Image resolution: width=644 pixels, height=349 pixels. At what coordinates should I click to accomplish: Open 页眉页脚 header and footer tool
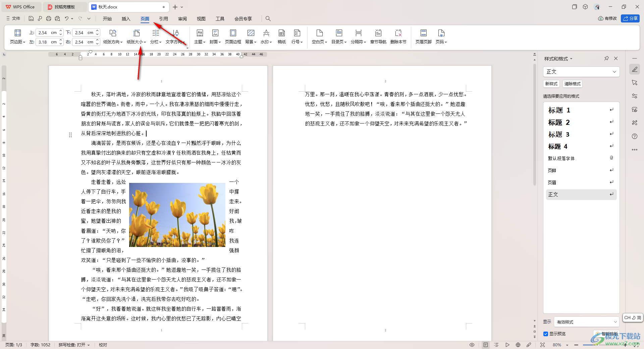tap(423, 37)
